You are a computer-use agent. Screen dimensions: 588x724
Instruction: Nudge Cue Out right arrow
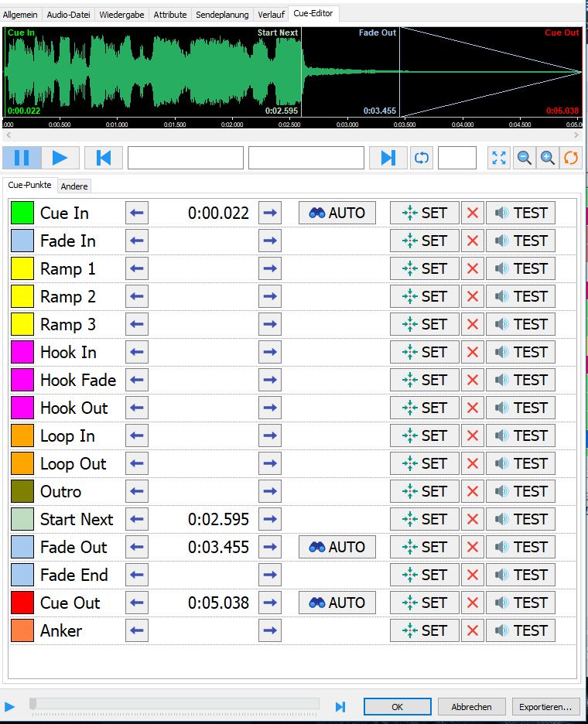[270, 603]
